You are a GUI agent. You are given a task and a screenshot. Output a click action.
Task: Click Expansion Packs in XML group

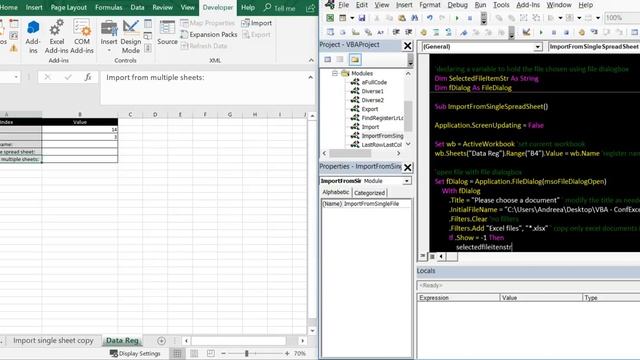[209, 35]
